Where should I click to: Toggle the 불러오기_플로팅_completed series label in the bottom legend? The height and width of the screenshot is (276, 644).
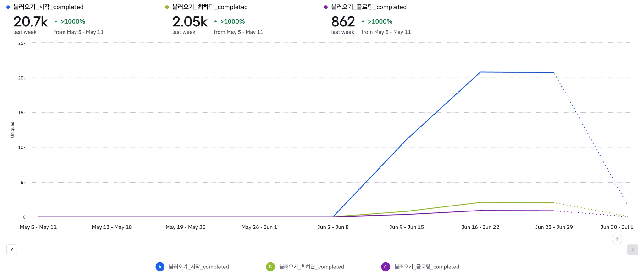(427, 267)
